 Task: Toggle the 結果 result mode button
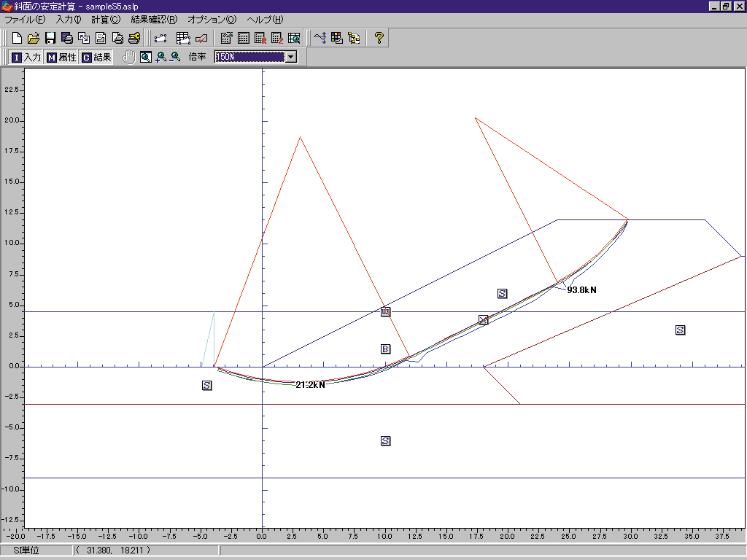tap(96, 58)
